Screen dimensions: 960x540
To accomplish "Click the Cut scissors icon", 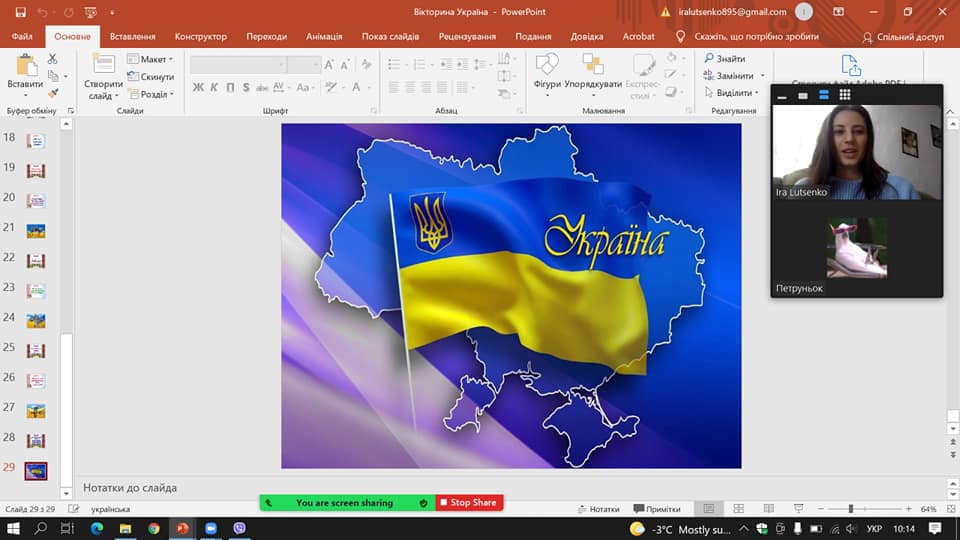I will pyautogui.click(x=53, y=59).
